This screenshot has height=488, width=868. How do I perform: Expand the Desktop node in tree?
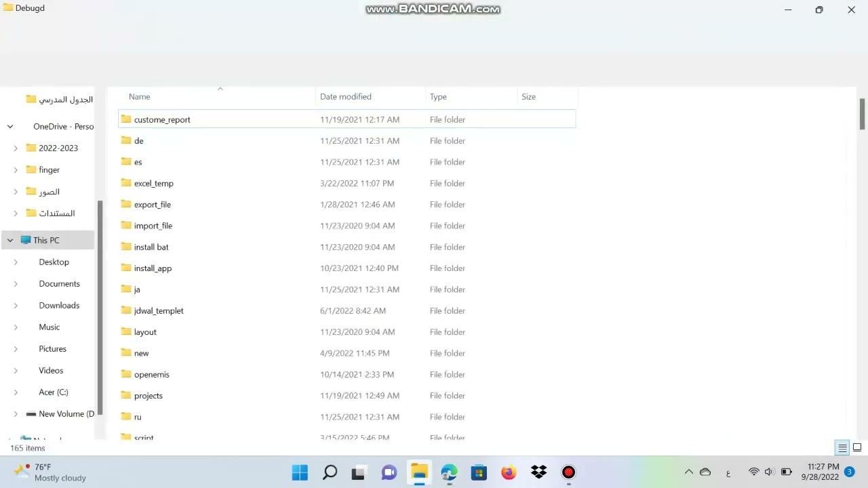click(x=16, y=262)
